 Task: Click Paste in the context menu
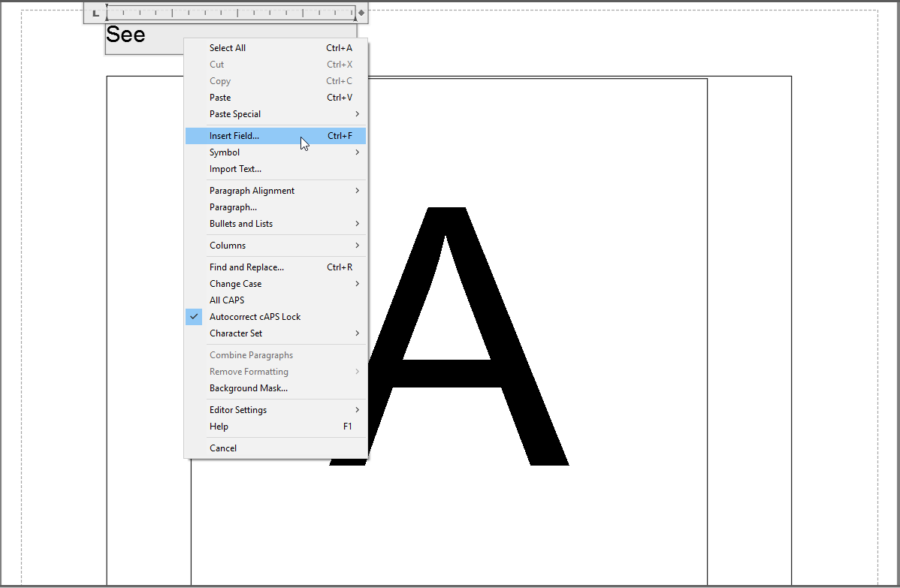point(219,97)
